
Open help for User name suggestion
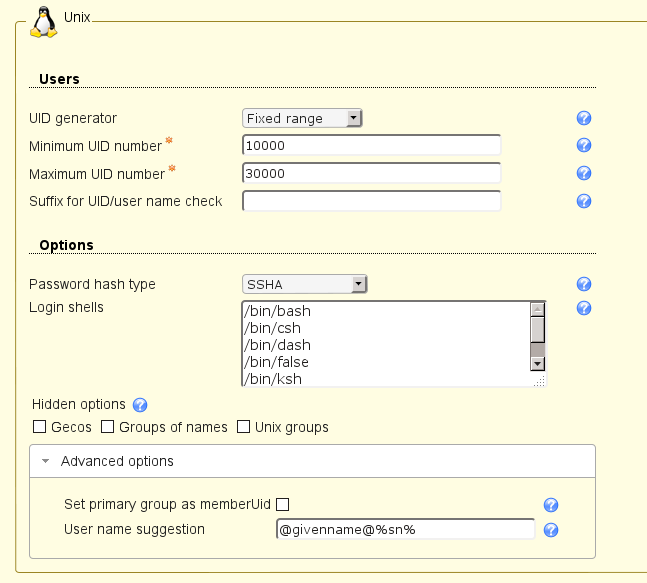click(x=550, y=530)
